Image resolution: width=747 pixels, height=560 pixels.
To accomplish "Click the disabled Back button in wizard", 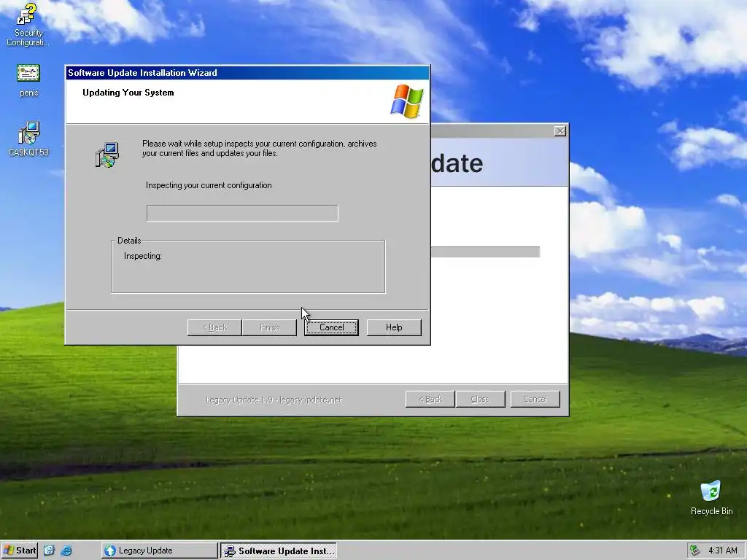I will [214, 327].
